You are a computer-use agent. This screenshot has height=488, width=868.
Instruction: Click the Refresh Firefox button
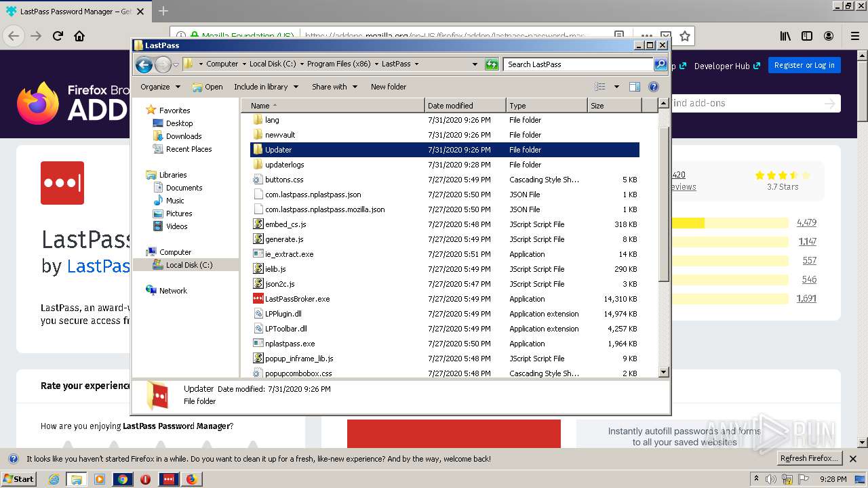click(x=809, y=459)
